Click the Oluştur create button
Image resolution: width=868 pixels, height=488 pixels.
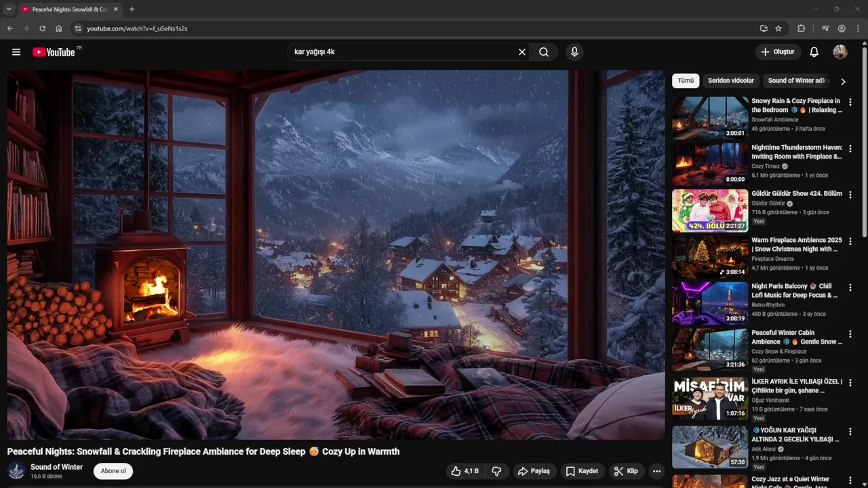click(778, 52)
